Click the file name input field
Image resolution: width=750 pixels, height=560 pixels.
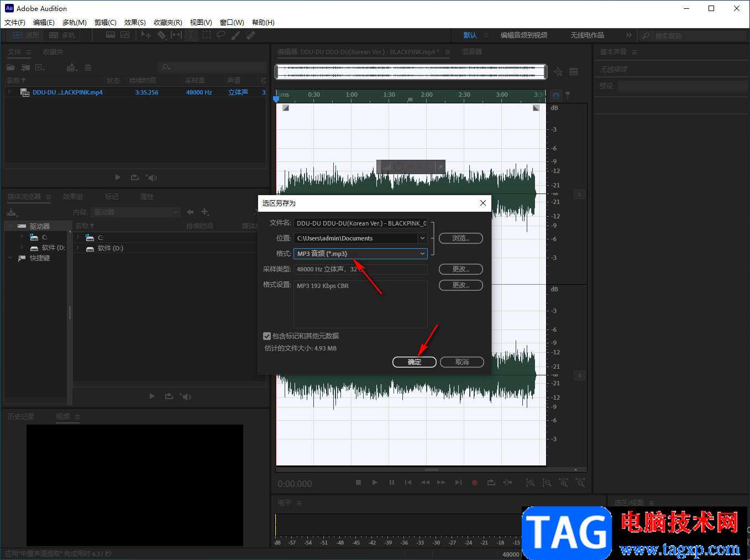(x=361, y=223)
